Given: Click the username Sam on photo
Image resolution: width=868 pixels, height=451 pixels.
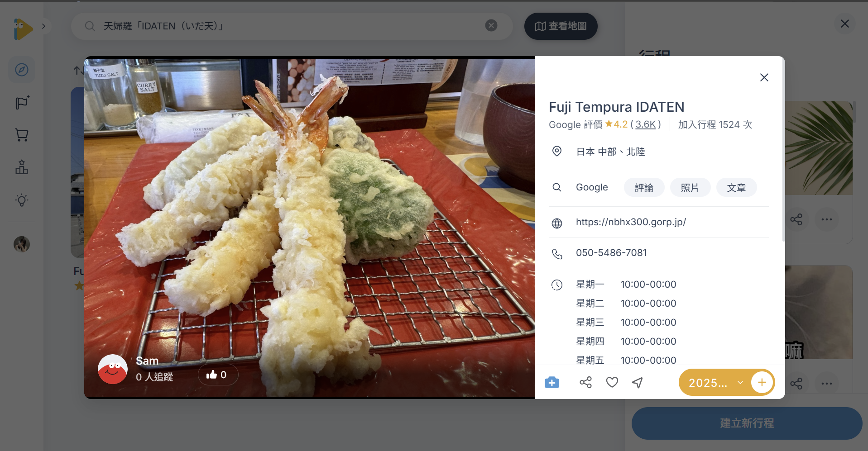Looking at the screenshot, I should (147, 361).
